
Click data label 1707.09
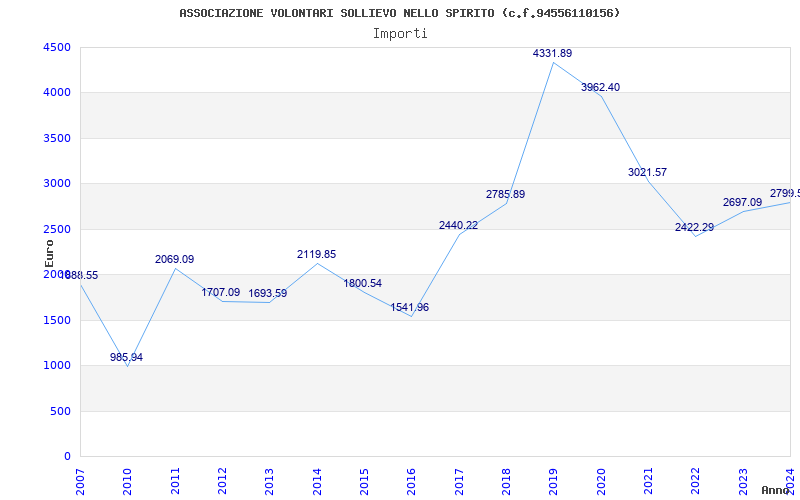point(220,292)
